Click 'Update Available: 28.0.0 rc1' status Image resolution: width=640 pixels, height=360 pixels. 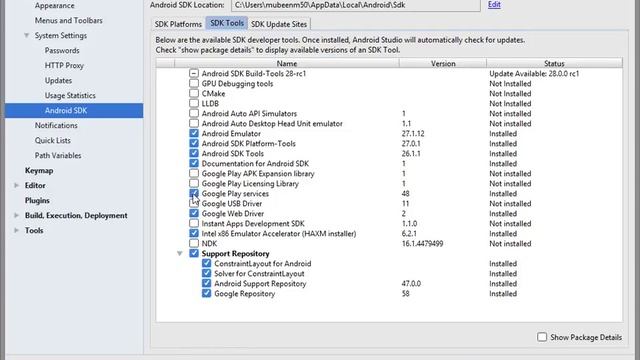point(534,73)
